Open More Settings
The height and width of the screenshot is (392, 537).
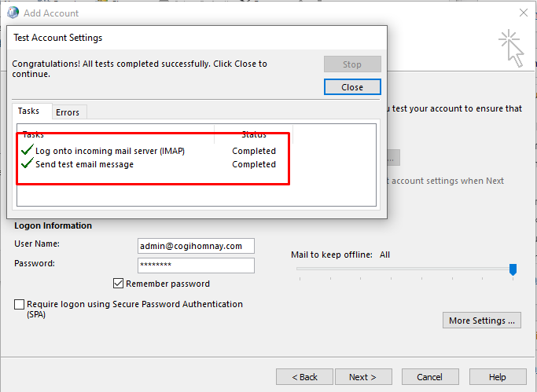[x=482, y=321]
